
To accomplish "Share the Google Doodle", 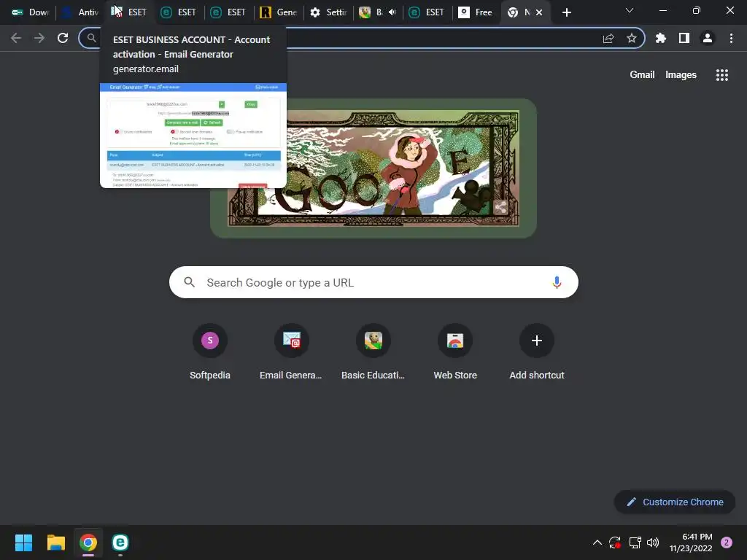I will coord(500,207).
